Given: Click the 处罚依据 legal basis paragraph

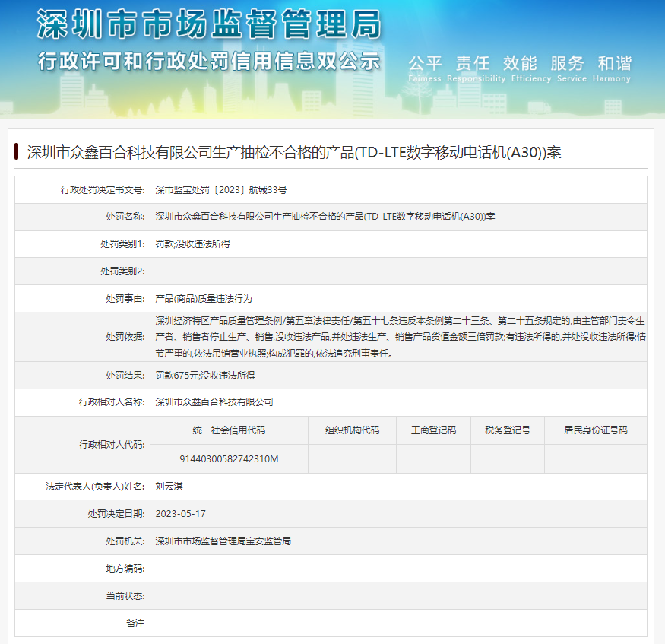Looking at the screenshot, I should [399, 337].
